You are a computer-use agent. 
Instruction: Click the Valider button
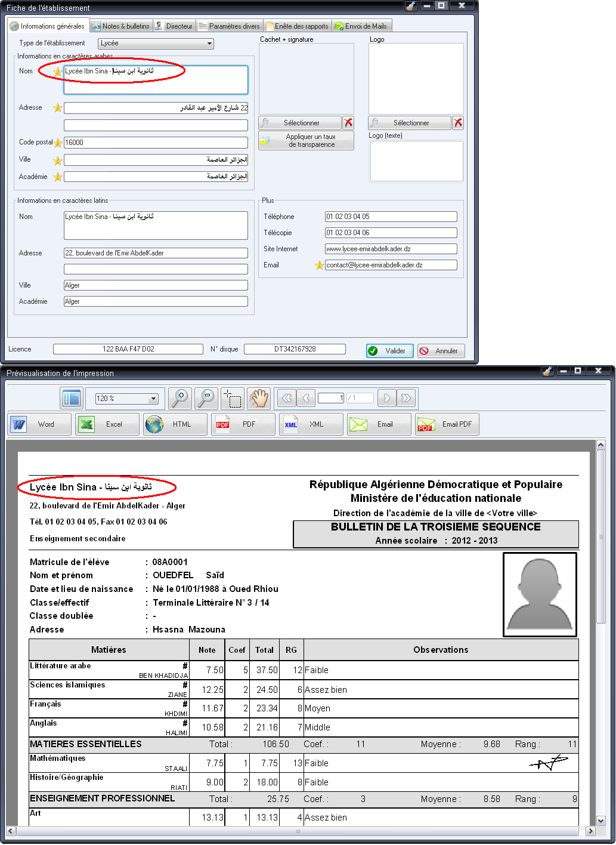(389, 351)
